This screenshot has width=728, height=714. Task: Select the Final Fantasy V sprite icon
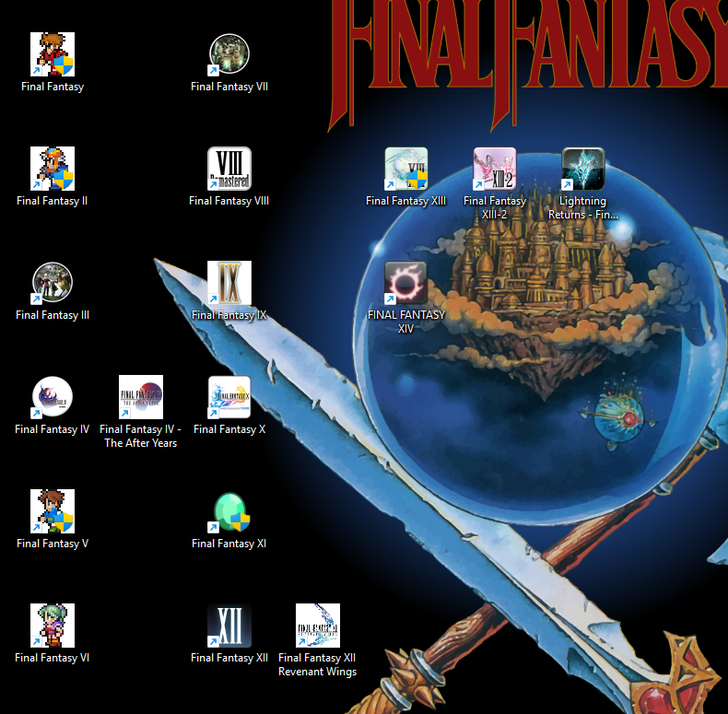pos(53,511)
